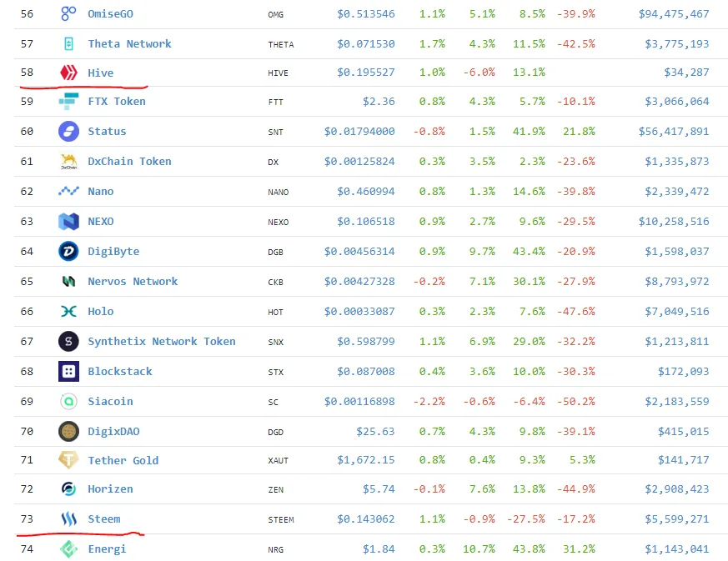Click FTX Token price $2.36
This screenshot has height=561, width=728.
click(x=379, y=101)
